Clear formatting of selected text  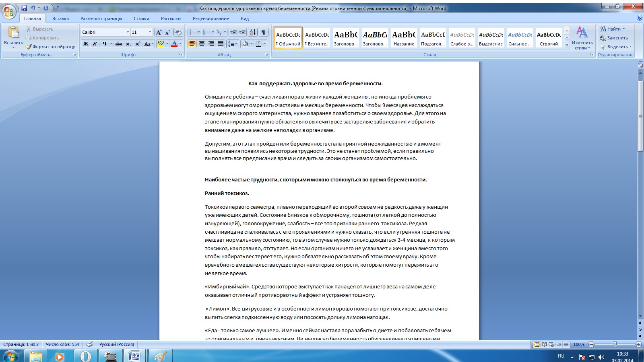[x=178, y=32]
